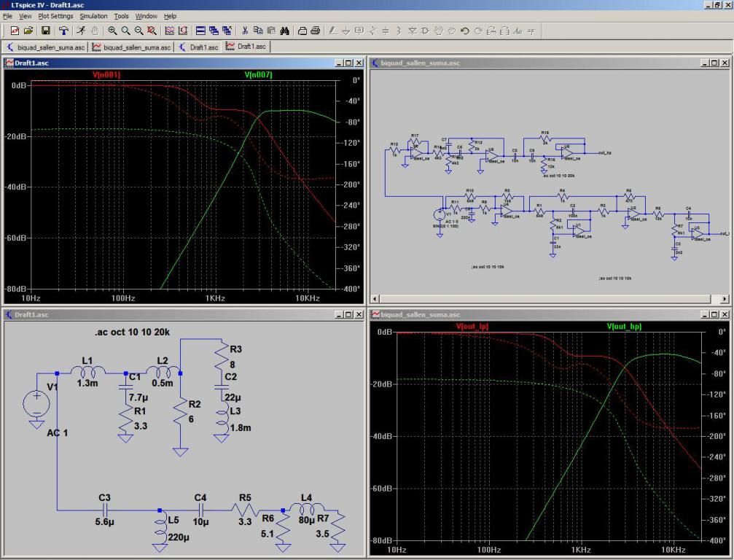Run the simulation with the running man icon
Viewport: 734px width, 560px height.
coord(81,31)
